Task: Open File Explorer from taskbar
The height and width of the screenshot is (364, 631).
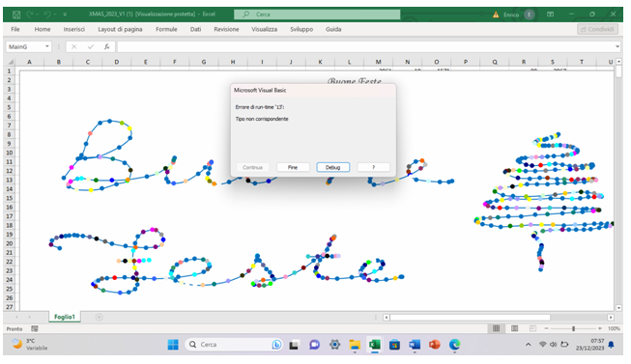Action: [355, 345]
